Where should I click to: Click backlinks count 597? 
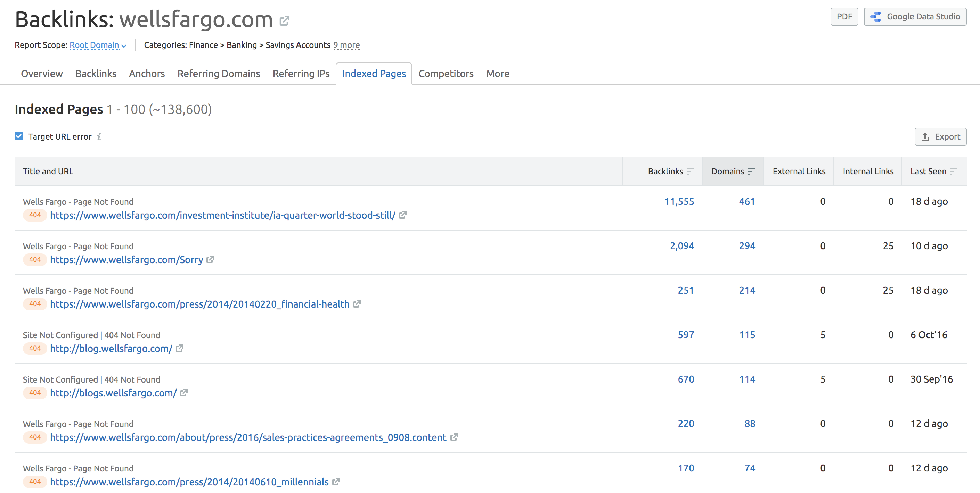[x=686, y=335]
